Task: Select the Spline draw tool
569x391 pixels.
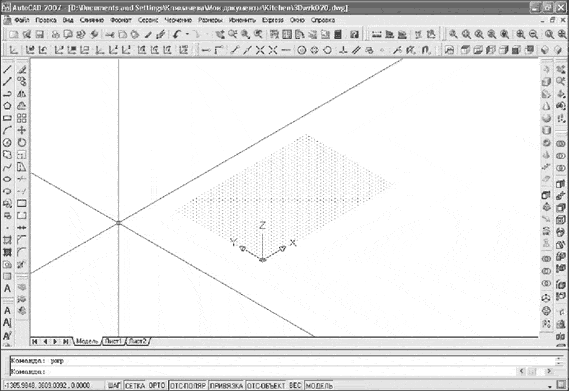Action: click(7, 167)
